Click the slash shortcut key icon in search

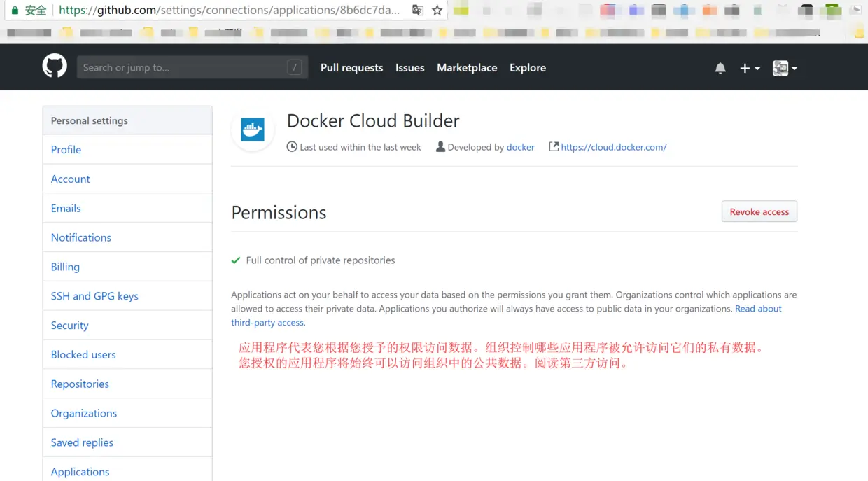pyautogui.click(x=295, y=67)
